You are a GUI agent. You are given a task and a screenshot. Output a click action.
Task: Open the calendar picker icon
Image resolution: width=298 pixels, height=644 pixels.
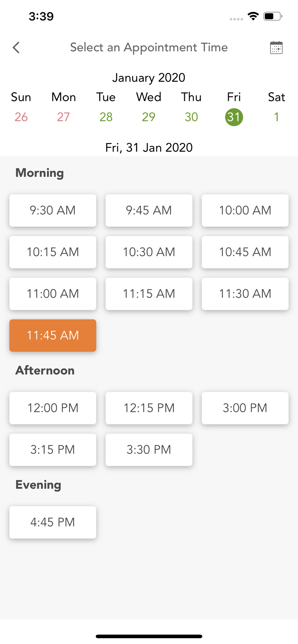coord(276,48)
